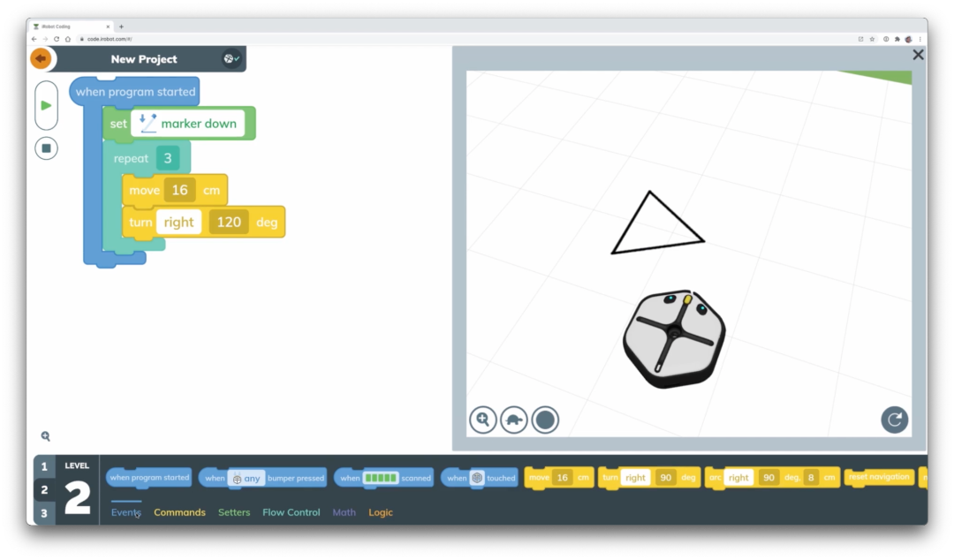Screen dimensions: 954x560
Task: Open the Flow Control block category
Action: point(291,512)
